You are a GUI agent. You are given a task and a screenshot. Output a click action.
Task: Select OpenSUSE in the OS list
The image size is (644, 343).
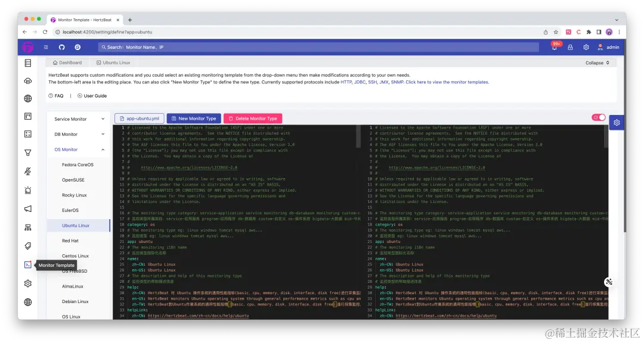pos(73,180)
